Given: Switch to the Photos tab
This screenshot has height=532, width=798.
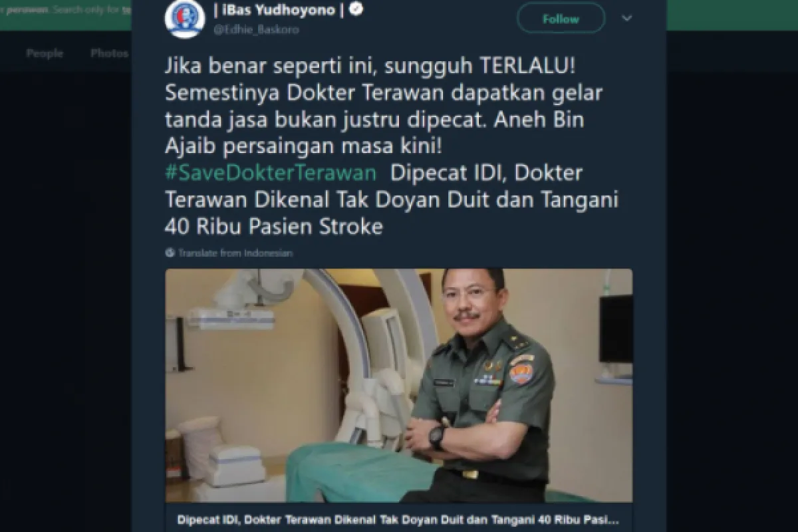Looking at the screenshot, I should click(109, 53).
